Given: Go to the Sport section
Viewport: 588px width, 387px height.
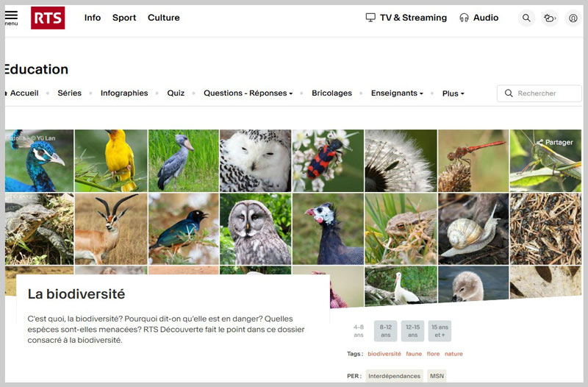Looking at the screenshot, I should click(124, 18).
